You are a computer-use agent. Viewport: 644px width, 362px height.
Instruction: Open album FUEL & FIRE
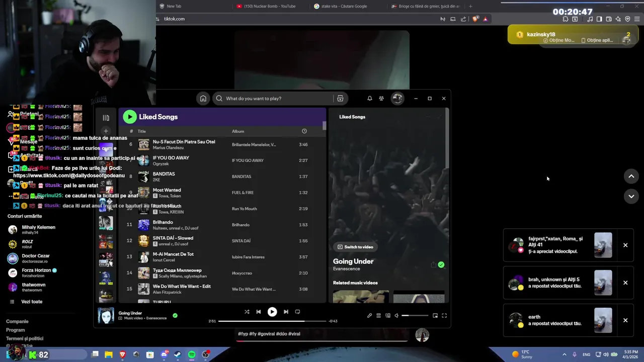(x=243, y=193)
